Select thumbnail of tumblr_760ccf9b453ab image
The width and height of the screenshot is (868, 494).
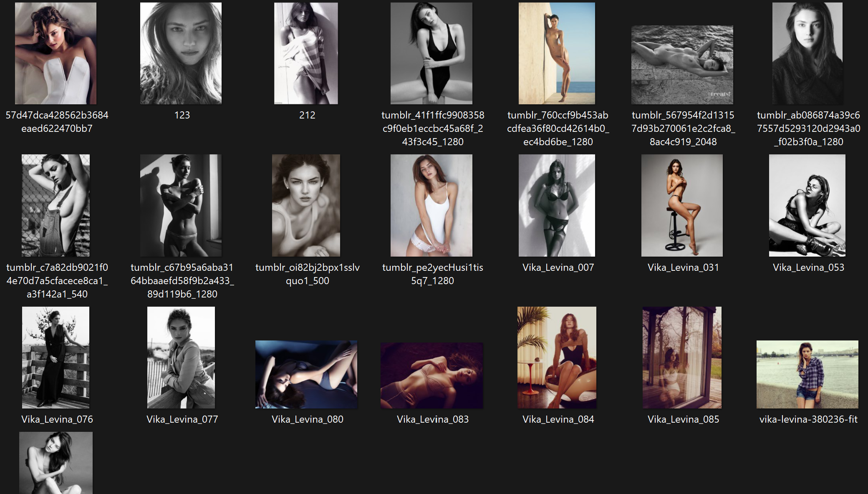557,53
